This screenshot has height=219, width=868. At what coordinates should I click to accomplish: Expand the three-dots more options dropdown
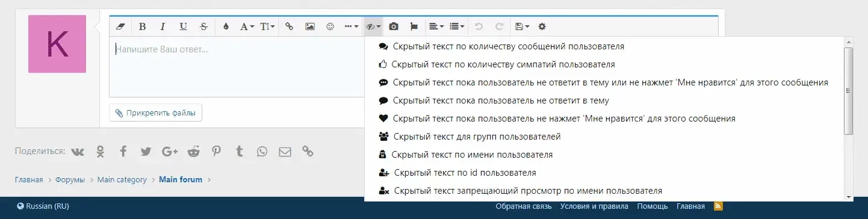coord(351,26)
